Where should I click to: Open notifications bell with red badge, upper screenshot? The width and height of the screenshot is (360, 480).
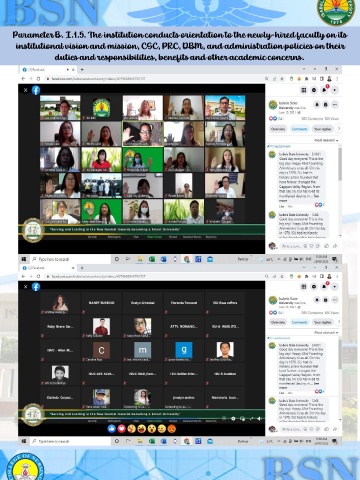[x=324, y=90]
